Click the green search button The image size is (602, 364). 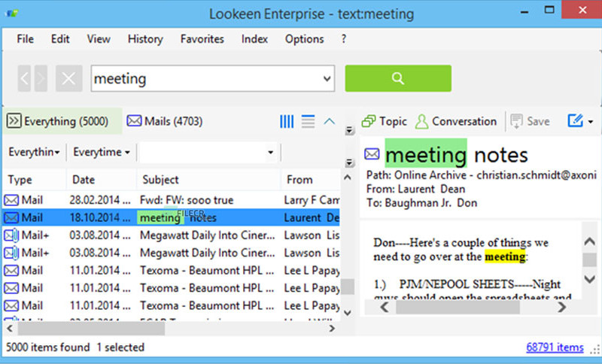pyautogui.click(x=398, y=78)
